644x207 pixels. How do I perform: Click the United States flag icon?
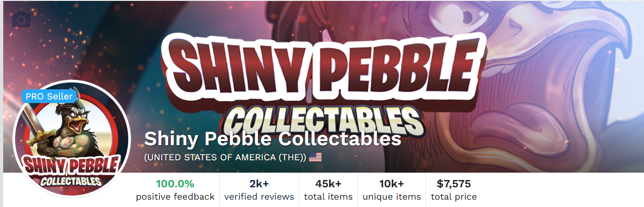[315, 158]
